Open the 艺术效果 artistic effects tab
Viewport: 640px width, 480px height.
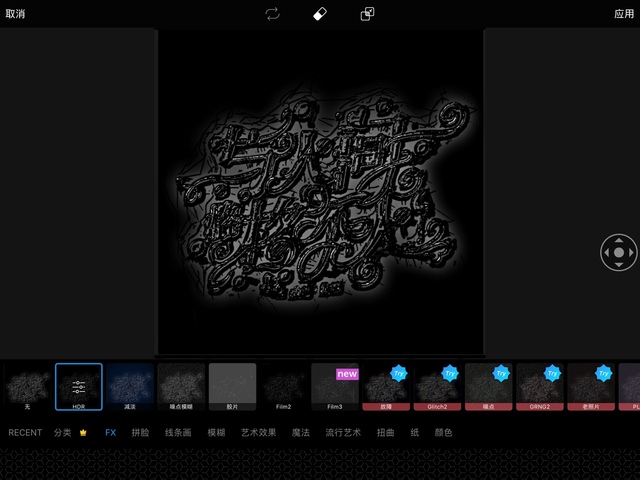tap(257, 433)
